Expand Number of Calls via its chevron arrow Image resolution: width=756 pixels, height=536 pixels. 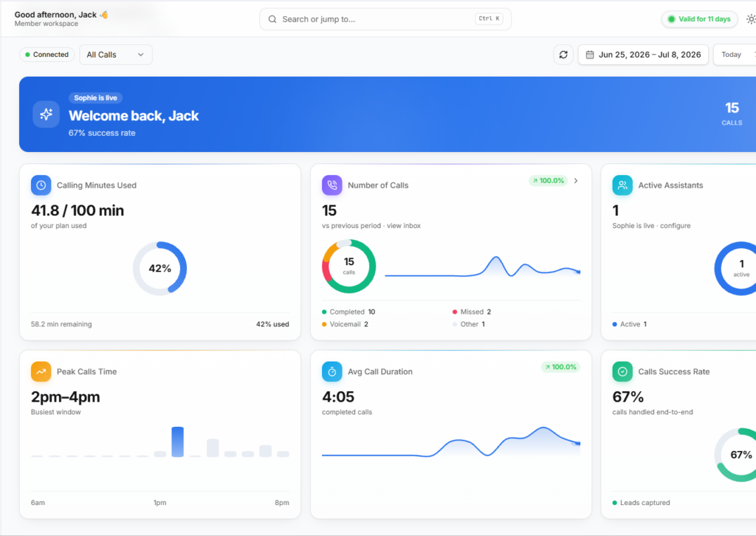pos(576,181)
